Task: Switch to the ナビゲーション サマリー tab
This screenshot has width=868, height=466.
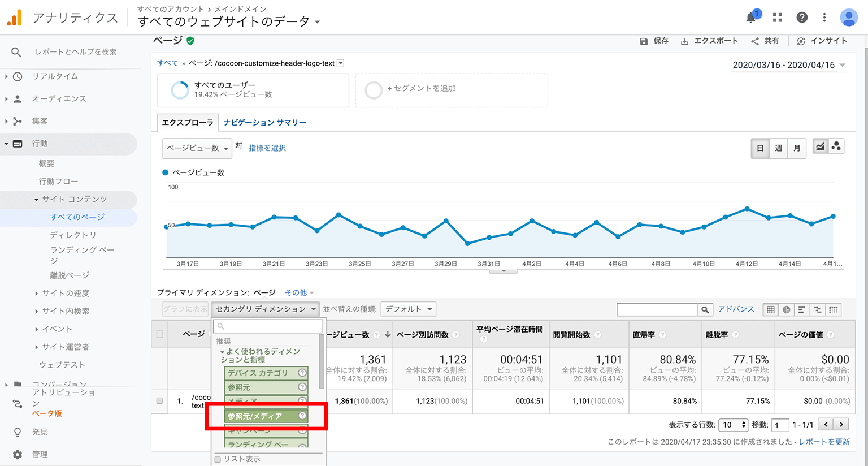Action: click(x=264, y=122)
